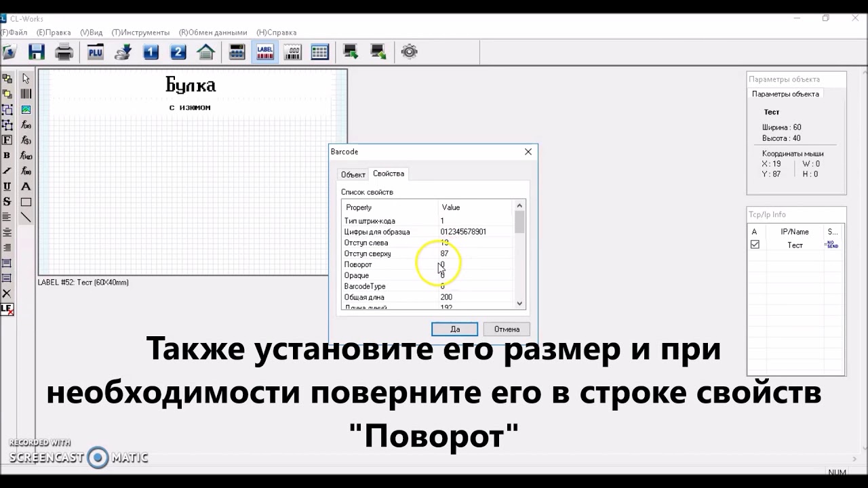
Task: Click the NO SEND status icon
Action: [x=832, y=245]
